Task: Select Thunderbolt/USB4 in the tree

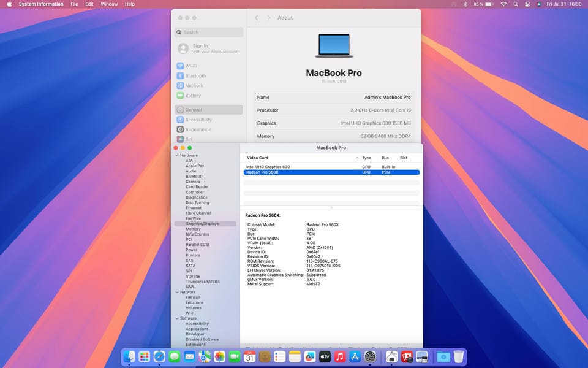Action: [203, 282]
